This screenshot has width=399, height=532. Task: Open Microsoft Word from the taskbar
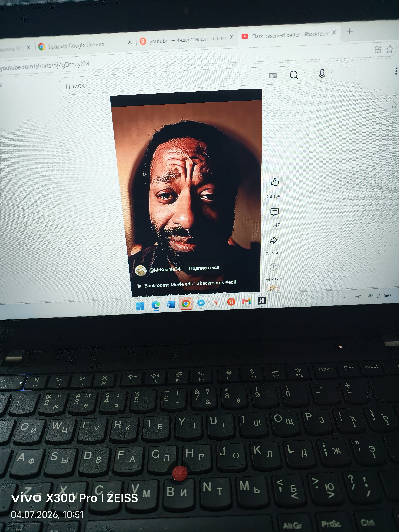coord(171,304)
